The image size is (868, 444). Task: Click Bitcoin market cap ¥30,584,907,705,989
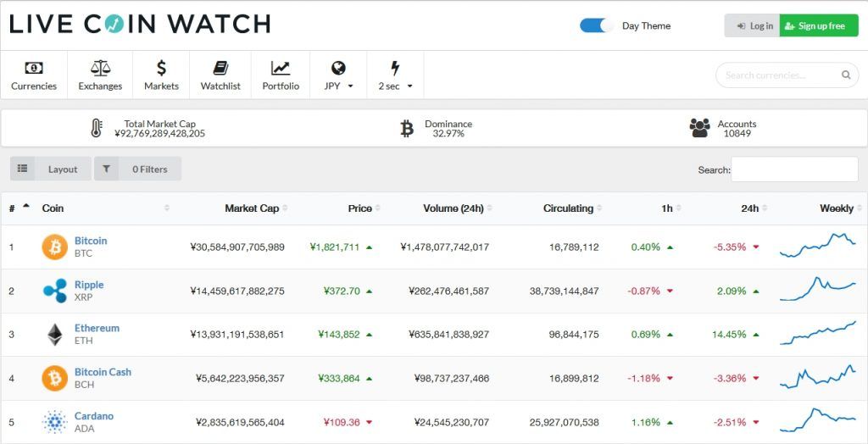tap(237, 247)
